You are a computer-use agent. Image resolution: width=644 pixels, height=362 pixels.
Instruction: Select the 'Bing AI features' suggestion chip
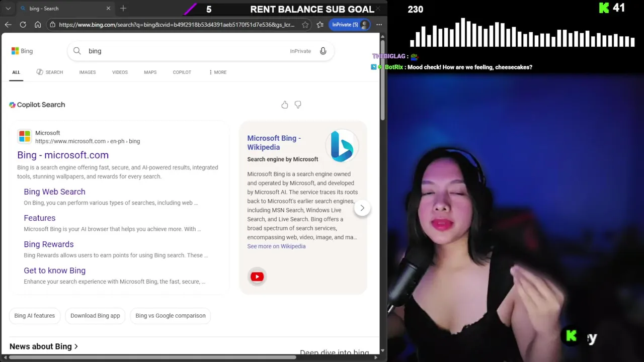click(x=34, y=316)
